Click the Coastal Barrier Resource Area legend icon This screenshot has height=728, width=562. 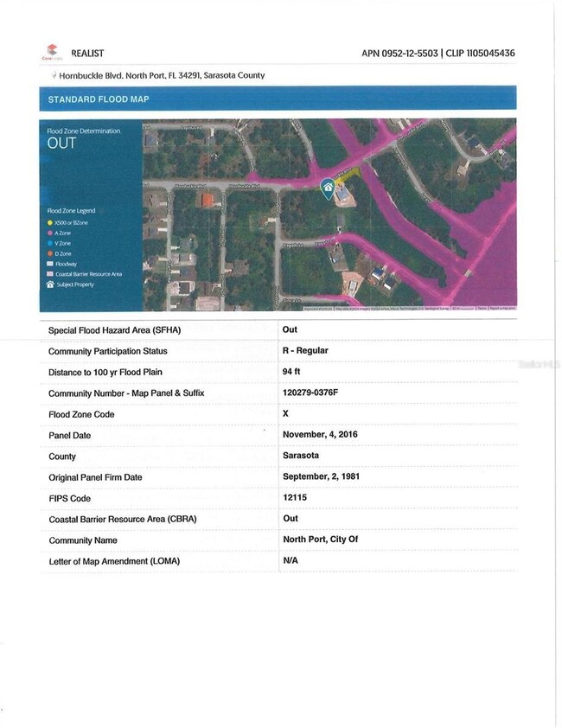[x=49, y=274]
